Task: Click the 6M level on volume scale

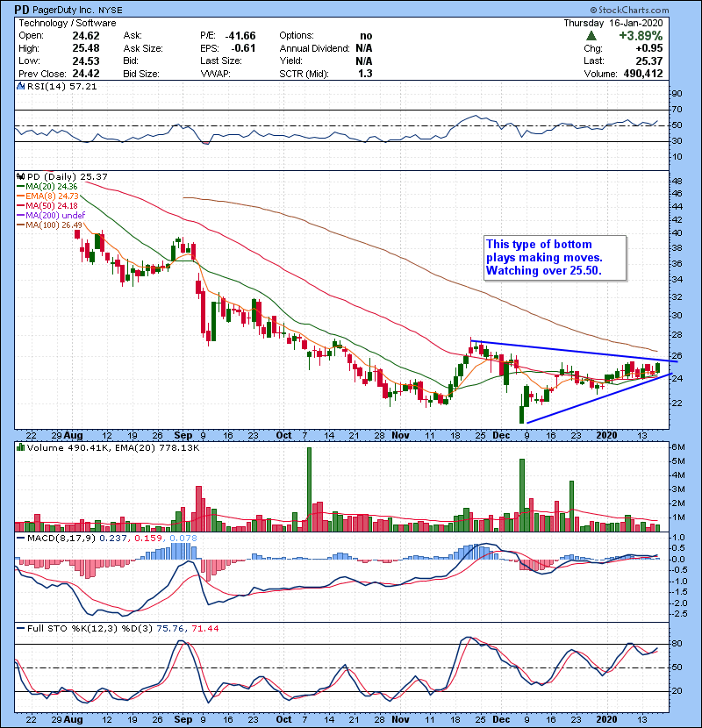Action: click(x=678, y=446)
